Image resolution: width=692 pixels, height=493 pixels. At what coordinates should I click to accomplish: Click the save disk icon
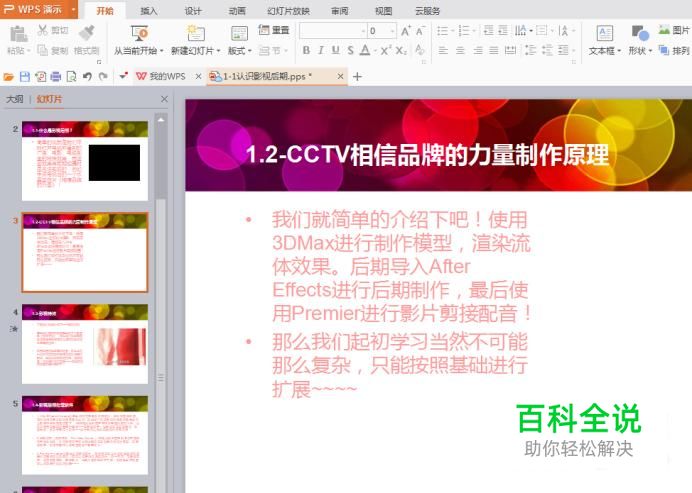point(25,77)
